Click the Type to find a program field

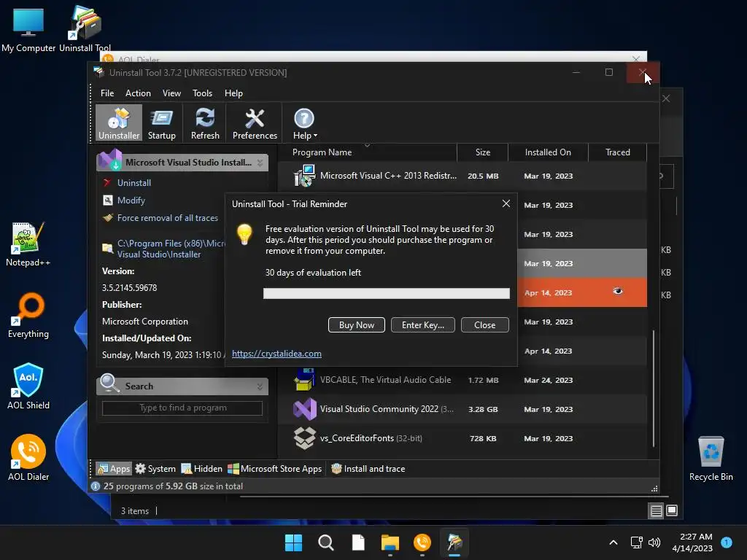182,408
